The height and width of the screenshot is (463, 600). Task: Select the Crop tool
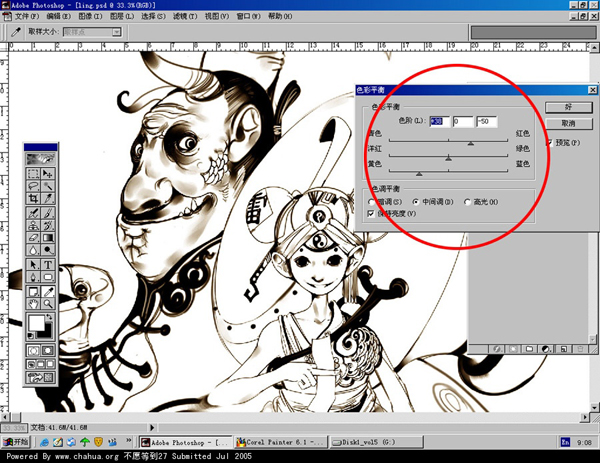34,198
